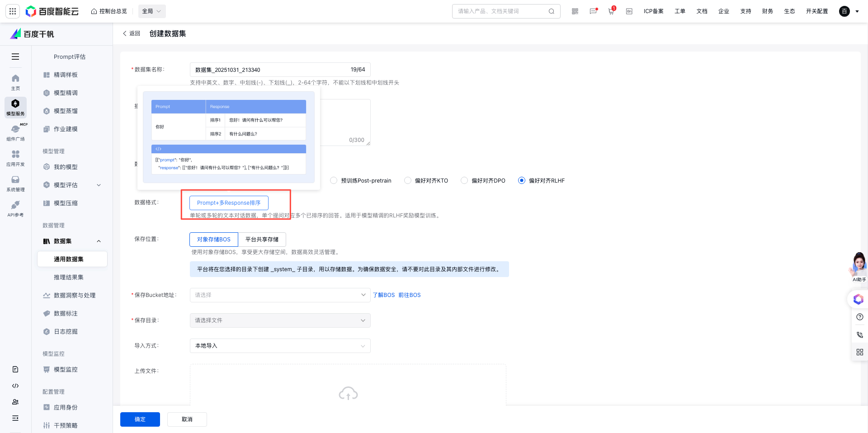This screenshot has width=868, height=433.
Task: Choose 预训练Post-pretrain radio button
Action: (x=334, y=181)
